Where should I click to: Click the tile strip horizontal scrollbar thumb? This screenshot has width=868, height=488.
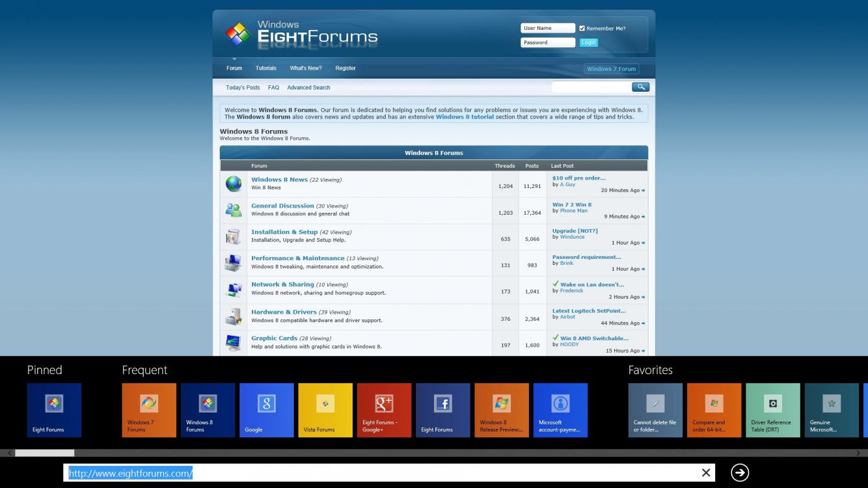click(x=44, y=453)
